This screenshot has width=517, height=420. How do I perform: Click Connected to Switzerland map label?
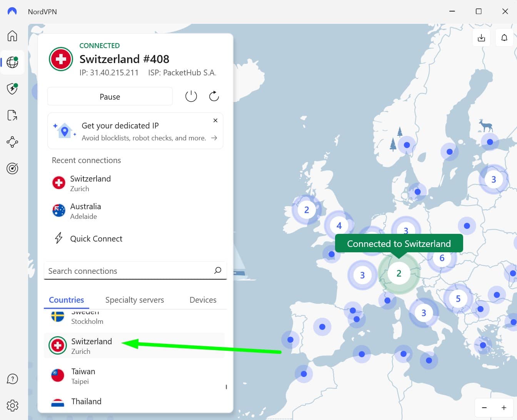click(x=399, y=243)
